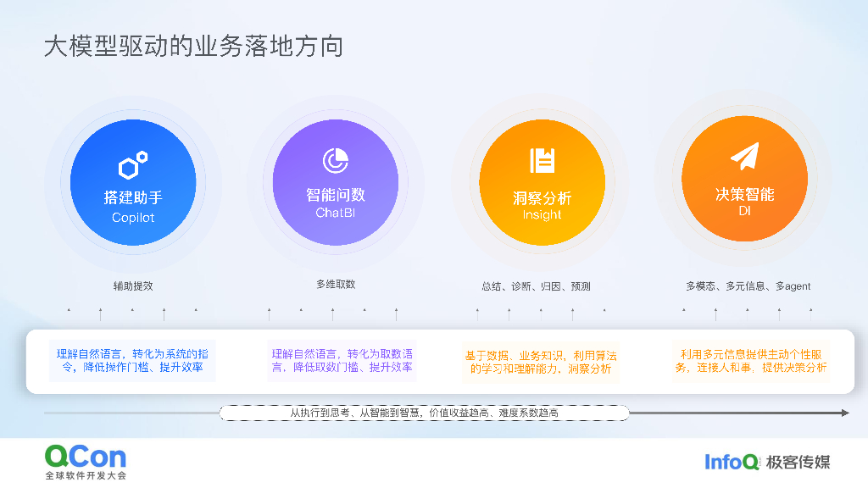The width and height of the screenshot is (868, 488).
Task: Enable the orange DI circle
Action: (746, 180)
